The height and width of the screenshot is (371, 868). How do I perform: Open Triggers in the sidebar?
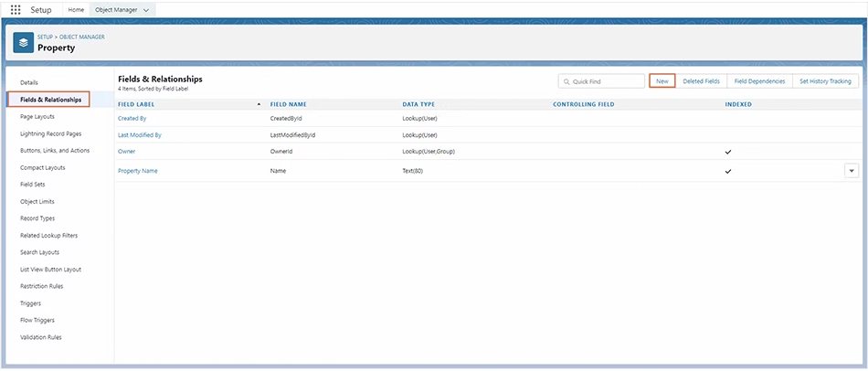pos(30,303)
